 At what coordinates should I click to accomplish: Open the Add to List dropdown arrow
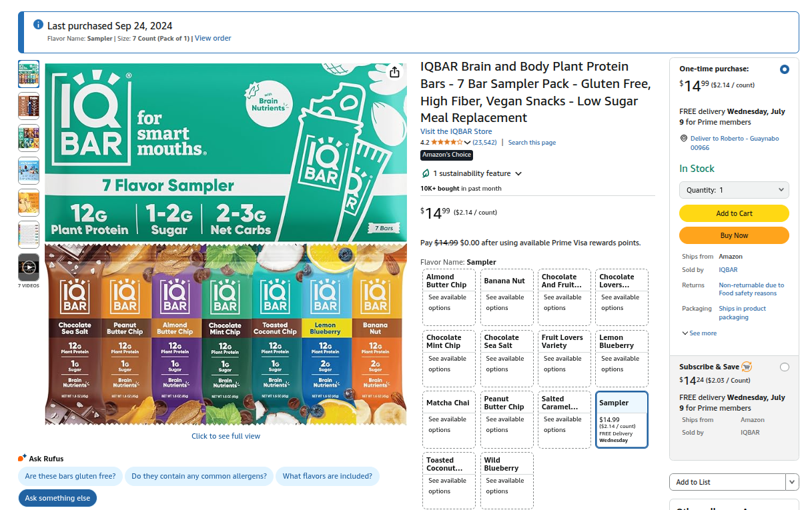(x=792, y=482)
